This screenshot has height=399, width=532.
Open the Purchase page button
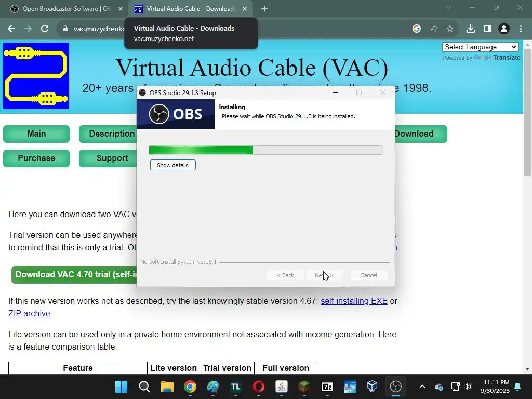tap(36, 158)
